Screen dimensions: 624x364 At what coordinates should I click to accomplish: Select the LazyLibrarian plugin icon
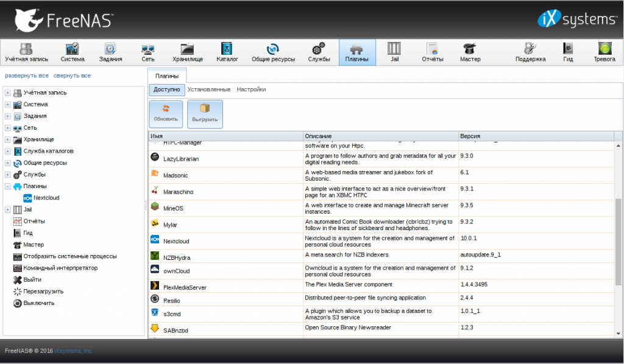click(x=155, y=157)
